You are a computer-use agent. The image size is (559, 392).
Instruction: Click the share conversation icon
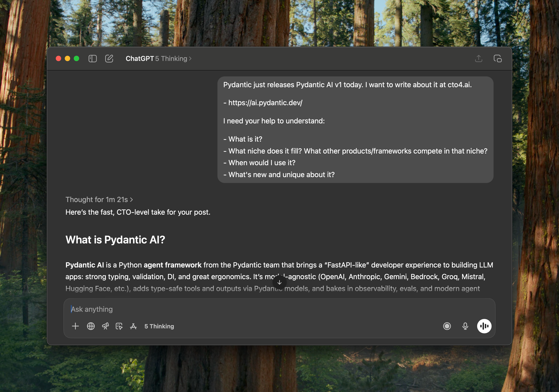tap(479, 59)
